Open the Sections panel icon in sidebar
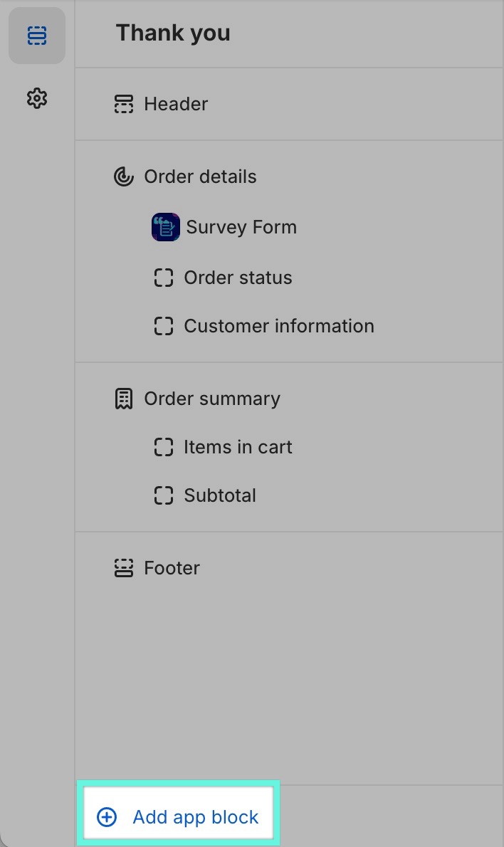Image resolution: width=504 pixels, height=847 pixels. (37, 36)
